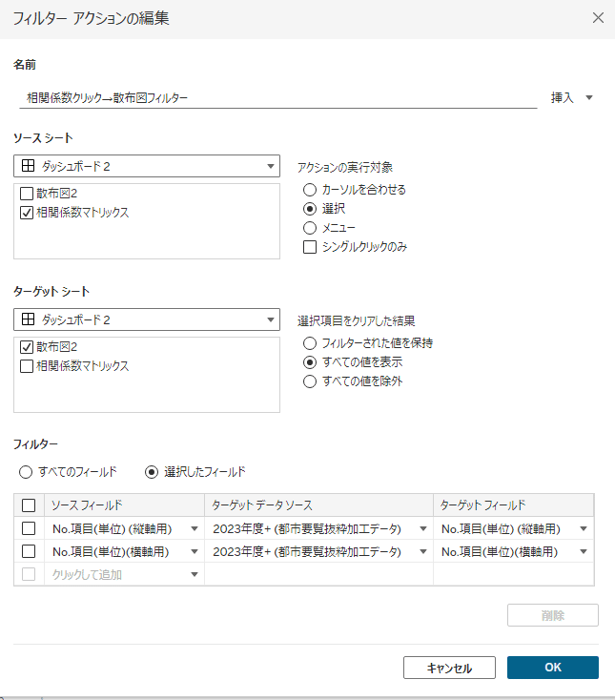Tick the header checkbox in the filter table
615x700 pixels.
[29, 505]
